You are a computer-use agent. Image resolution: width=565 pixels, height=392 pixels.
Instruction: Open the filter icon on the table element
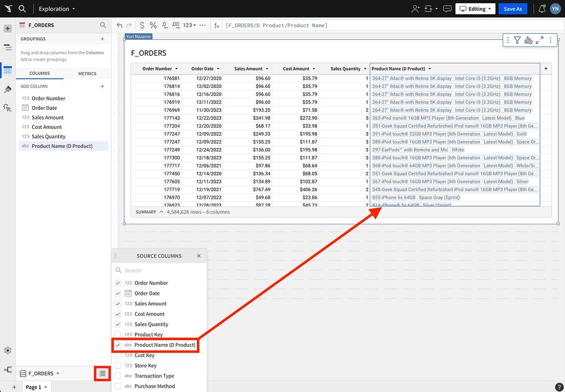click(517, 40)
